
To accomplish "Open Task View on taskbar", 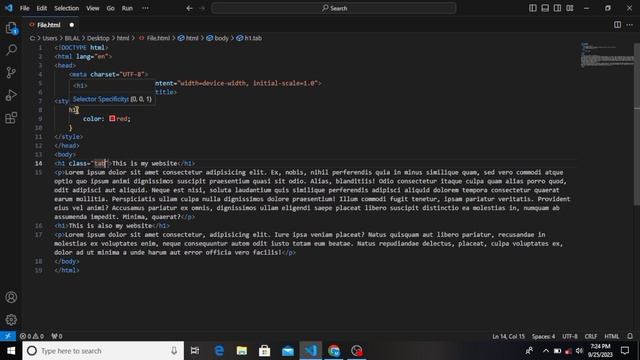I will coord(195,351).
